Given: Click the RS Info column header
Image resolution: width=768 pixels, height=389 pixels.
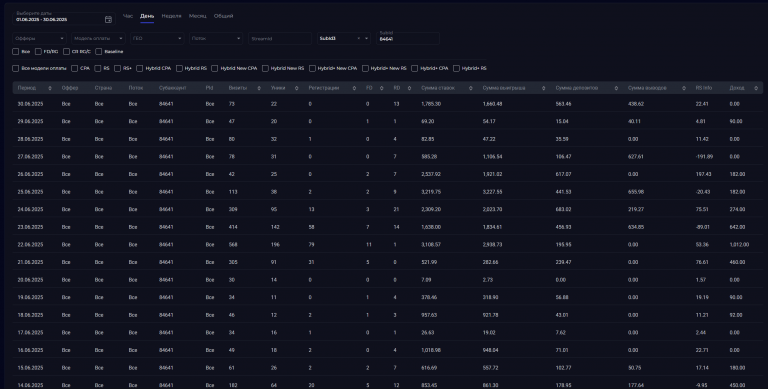Looking at the screenshot, I should click(x=704, y=88).
